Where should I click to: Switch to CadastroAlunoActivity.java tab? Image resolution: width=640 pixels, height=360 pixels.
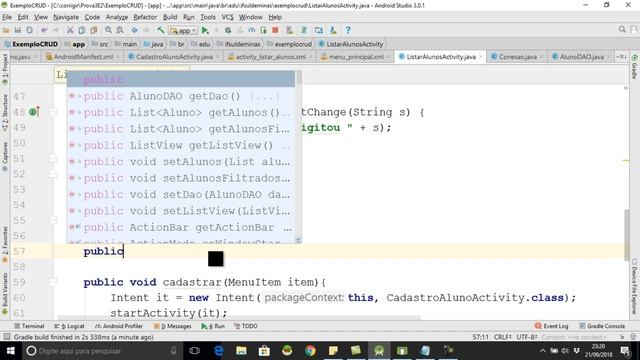pyautogui.click(x=174, y=57)
